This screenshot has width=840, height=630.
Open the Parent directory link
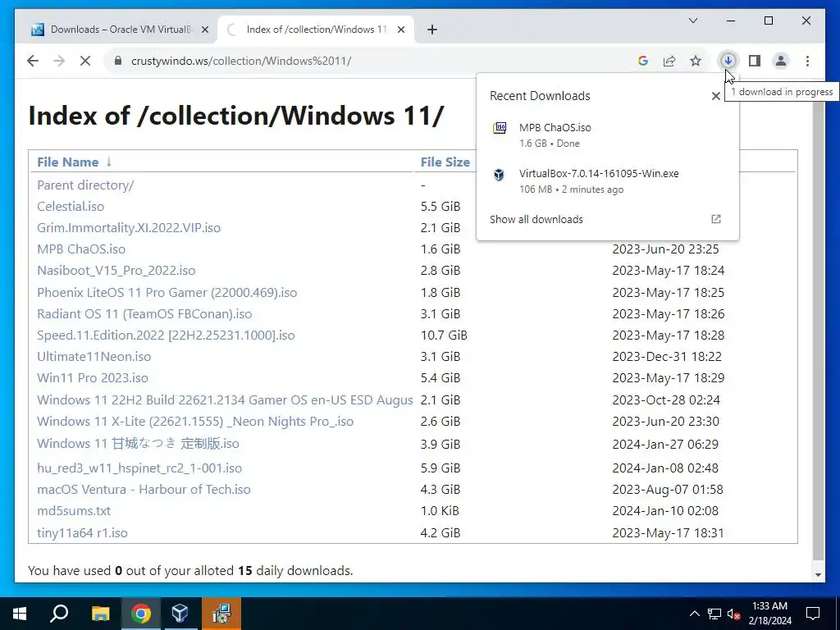85,185
